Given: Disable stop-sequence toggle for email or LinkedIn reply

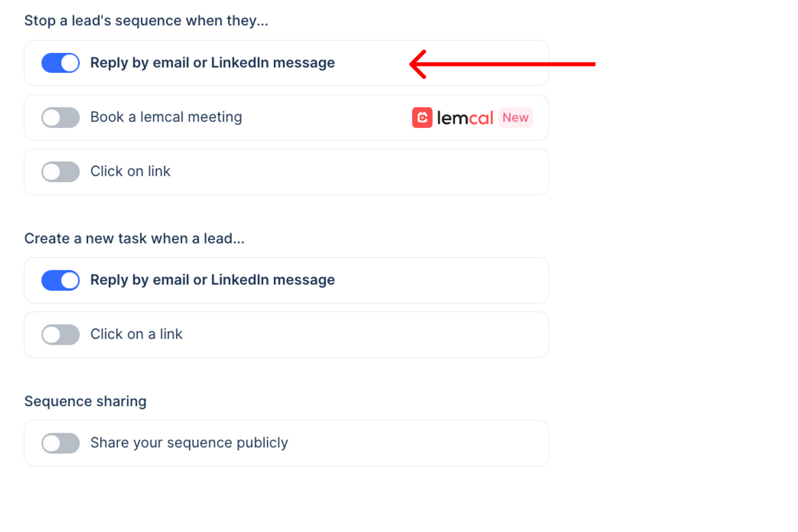Looking at the screenshot, I should coord(61,63).
